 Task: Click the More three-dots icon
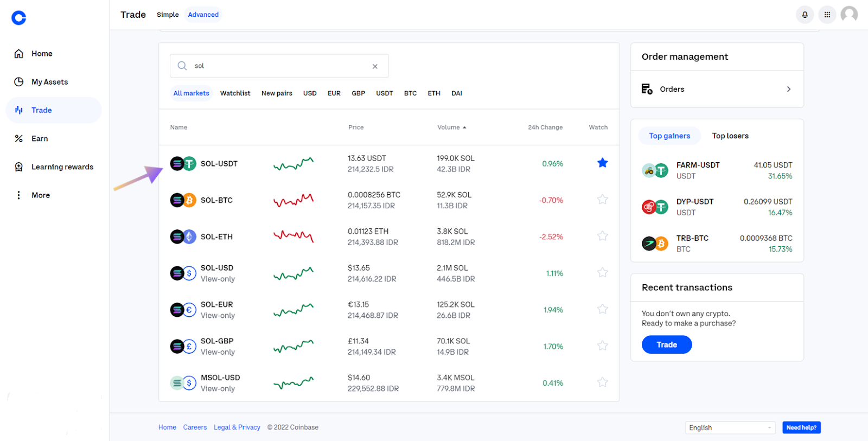[x=19, y=195]
